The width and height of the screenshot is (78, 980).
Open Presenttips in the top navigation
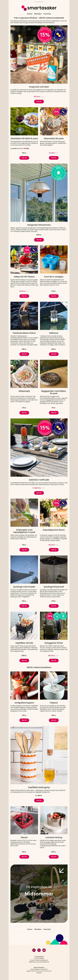coord(47,13)
